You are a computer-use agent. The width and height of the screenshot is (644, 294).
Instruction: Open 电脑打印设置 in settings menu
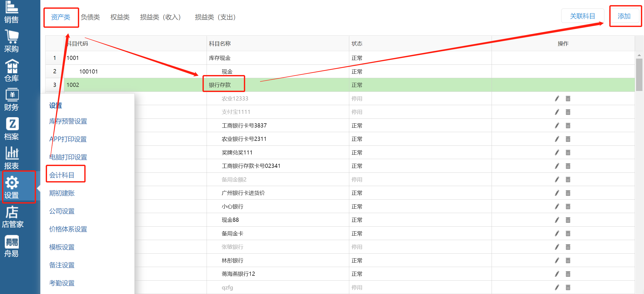coord(68,157)
